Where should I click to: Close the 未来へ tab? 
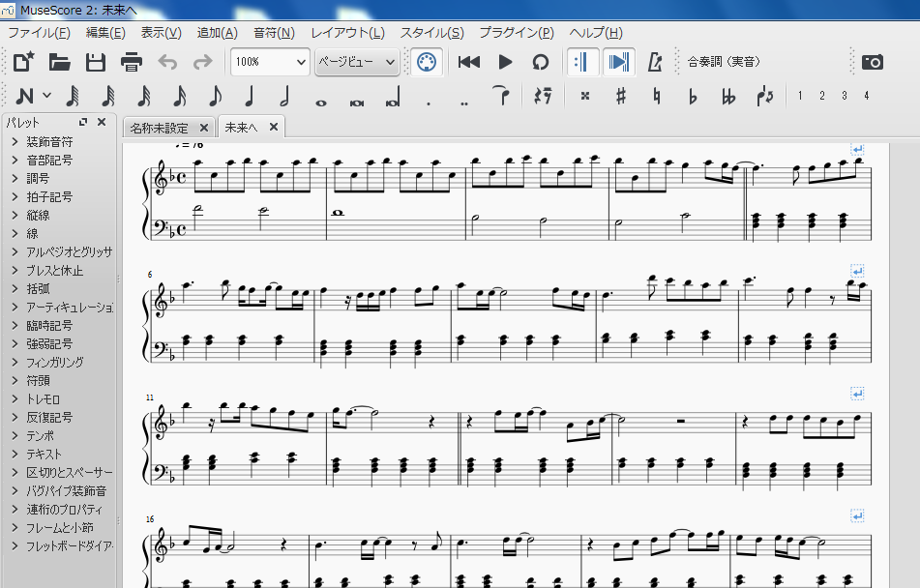(x=274, y=127)
